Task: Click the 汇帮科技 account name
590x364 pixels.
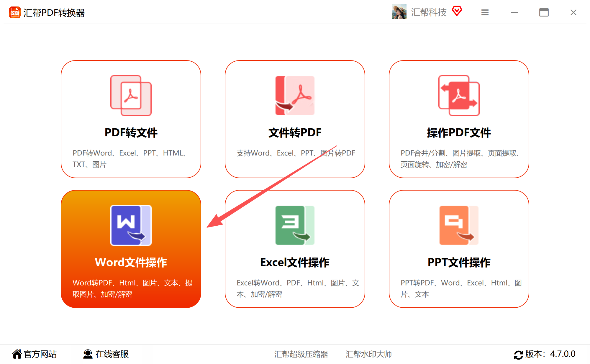Action: tap(429, 12)
